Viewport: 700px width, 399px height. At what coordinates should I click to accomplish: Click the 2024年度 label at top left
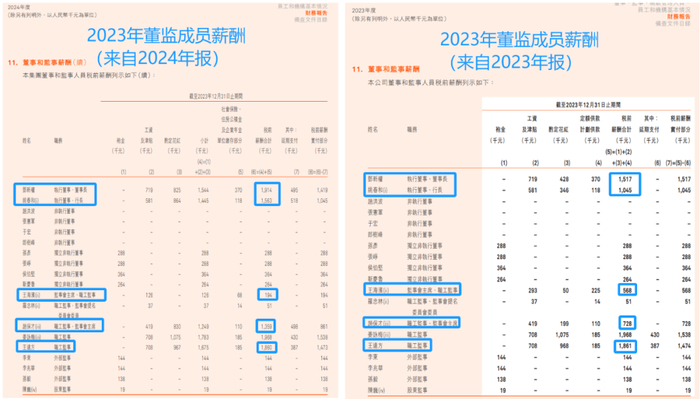[x=19, y=7]
